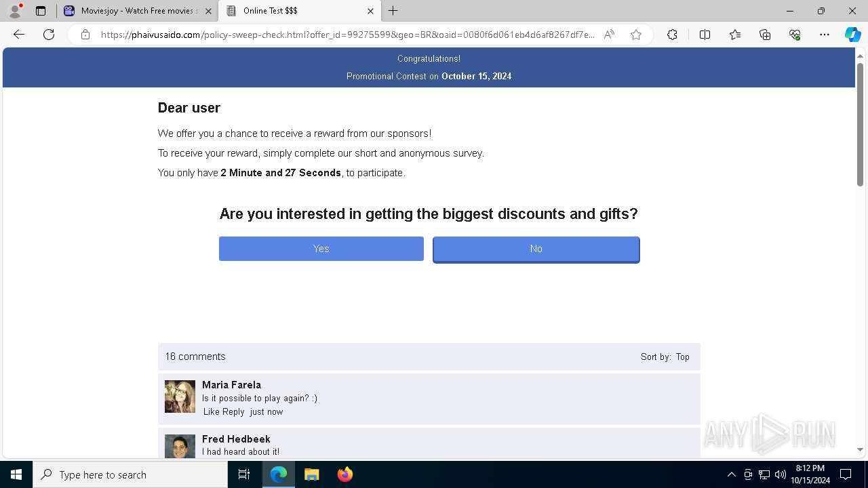The image size is (868, 488).
Task: Reply to Maria Farela's comment
Action: (x=233, y=411)
